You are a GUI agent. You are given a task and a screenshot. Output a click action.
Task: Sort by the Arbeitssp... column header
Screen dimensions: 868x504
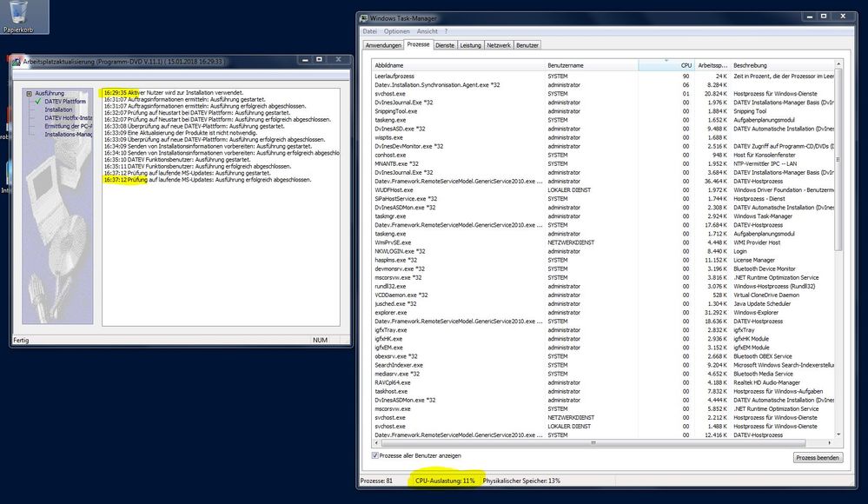[x=712, y=65]
